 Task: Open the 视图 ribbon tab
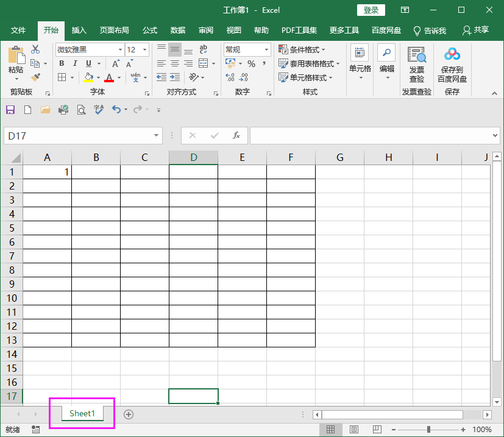click(233, 30)
